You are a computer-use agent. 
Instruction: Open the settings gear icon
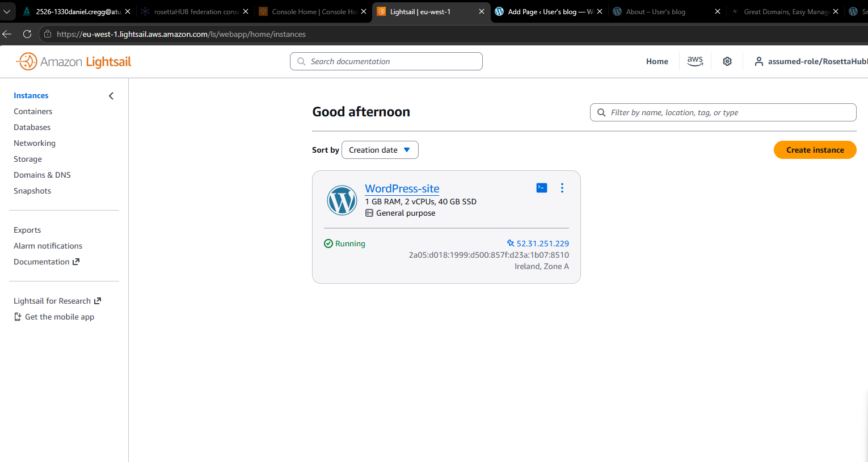727,61
